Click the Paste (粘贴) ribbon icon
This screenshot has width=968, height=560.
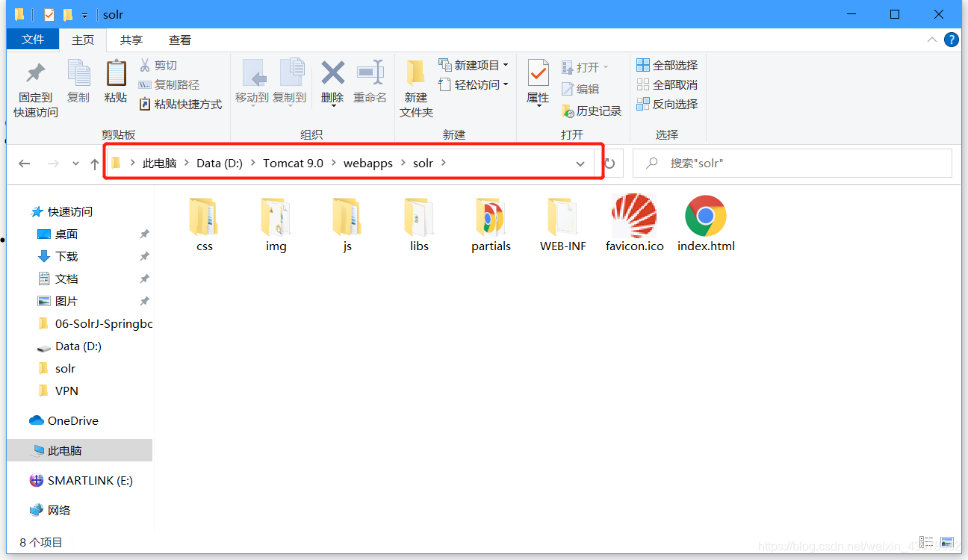[x=116, y=73]
